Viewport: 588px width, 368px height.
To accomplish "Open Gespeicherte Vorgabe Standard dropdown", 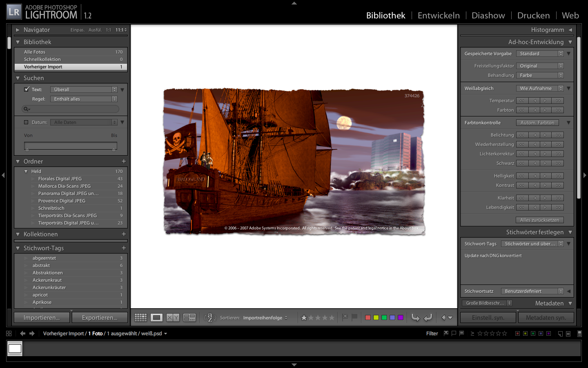I will pos(539,54).
